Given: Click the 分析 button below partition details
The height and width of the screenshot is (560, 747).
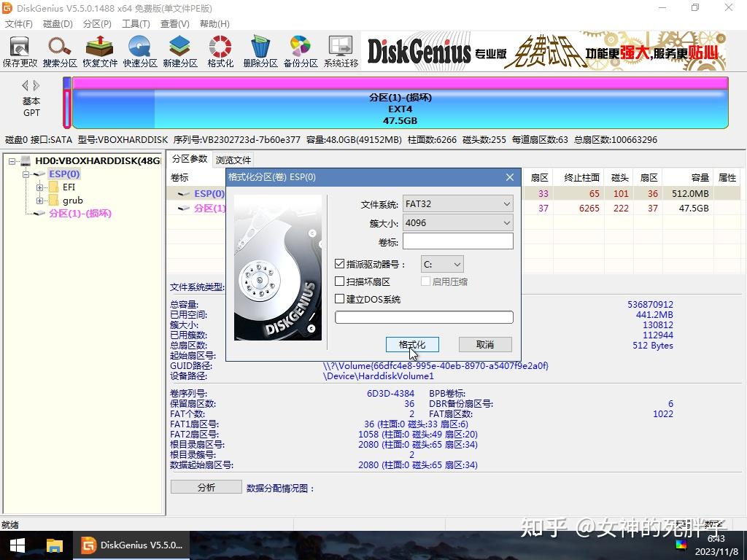Looking at the screenshot, I should [206, 486].
